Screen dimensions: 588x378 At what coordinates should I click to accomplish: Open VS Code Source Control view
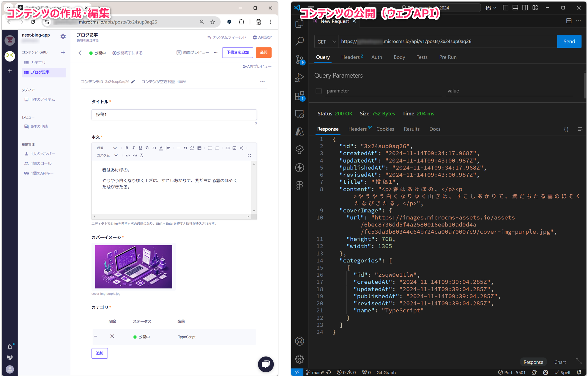[x=299, y=60]
